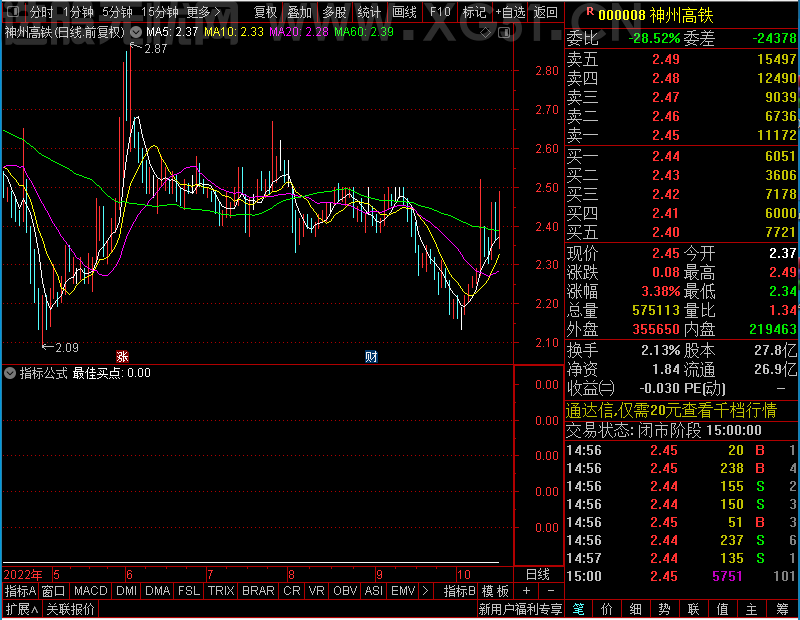Click the red 涨 event marker

click(122, 356)
